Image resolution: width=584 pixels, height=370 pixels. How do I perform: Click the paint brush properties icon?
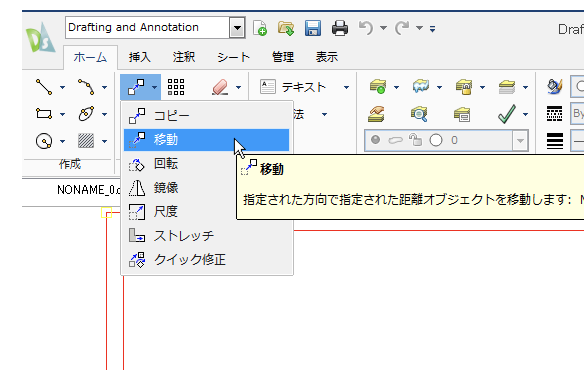(555, 87)
